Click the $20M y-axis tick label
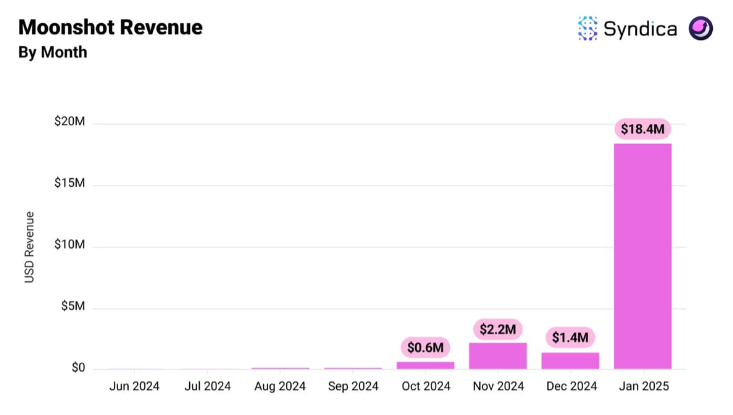The height and width of the screenshot is (415, 733). pyautogui.click(x=69, y=122)
